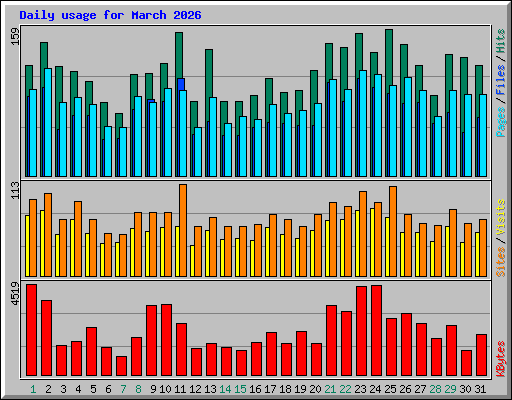
Task: Click the orange visits bar for day 4
Action: click(78, 239)
